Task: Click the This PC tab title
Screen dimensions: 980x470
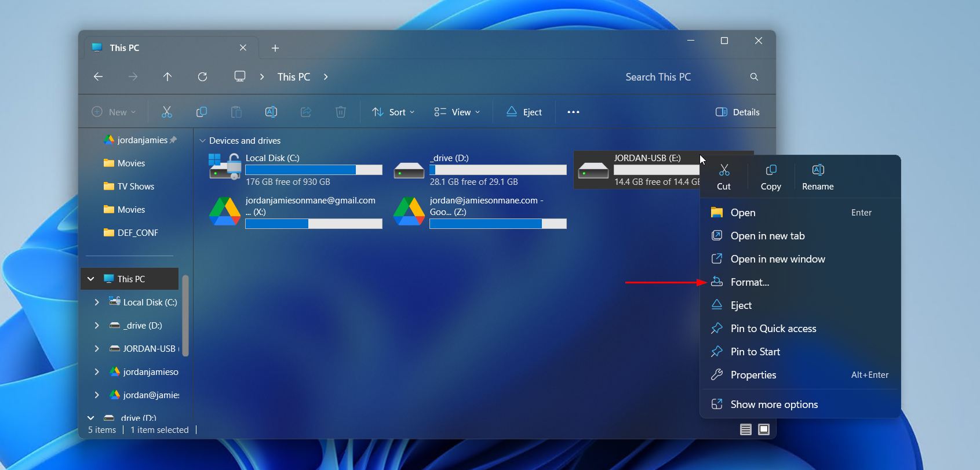Action: 124,48
